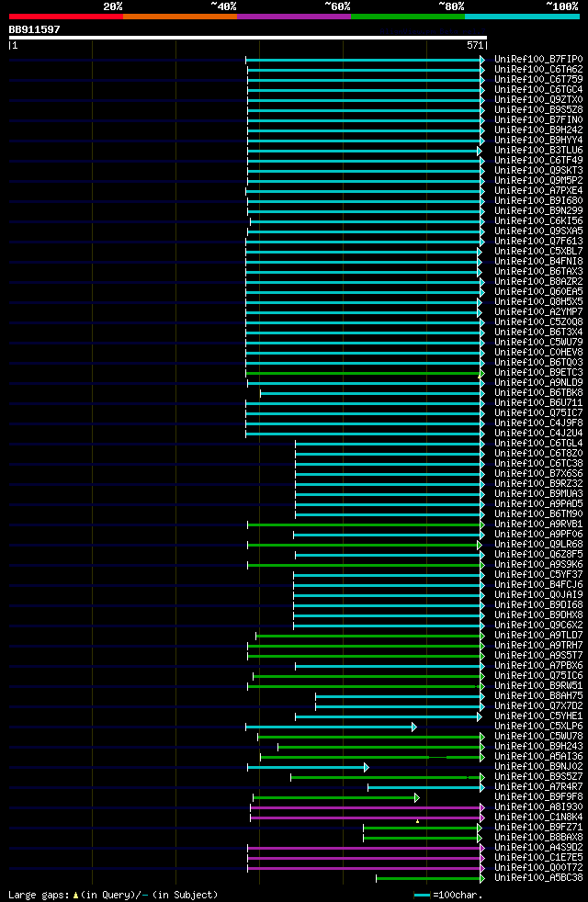Image resolution: width=588 pixels, height=902 pixels.
Task: Open the UniRef100_A7PBX6 entry
Action: (538, 666)
